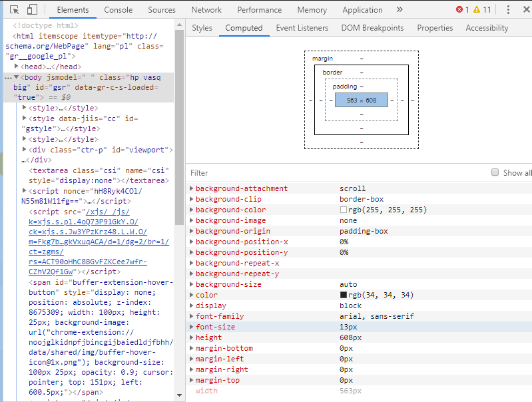Image resolution: width=532 pixels, height=402 pixels.
Task: Activate the inspect element picker icon
Action: tap(14, 9)
